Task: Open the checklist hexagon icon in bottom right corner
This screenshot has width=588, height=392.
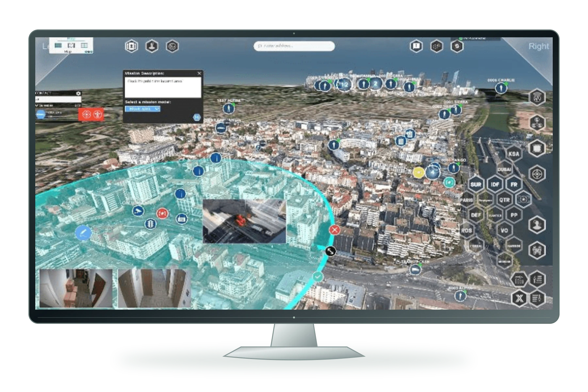Action: [x=537, y=298]
